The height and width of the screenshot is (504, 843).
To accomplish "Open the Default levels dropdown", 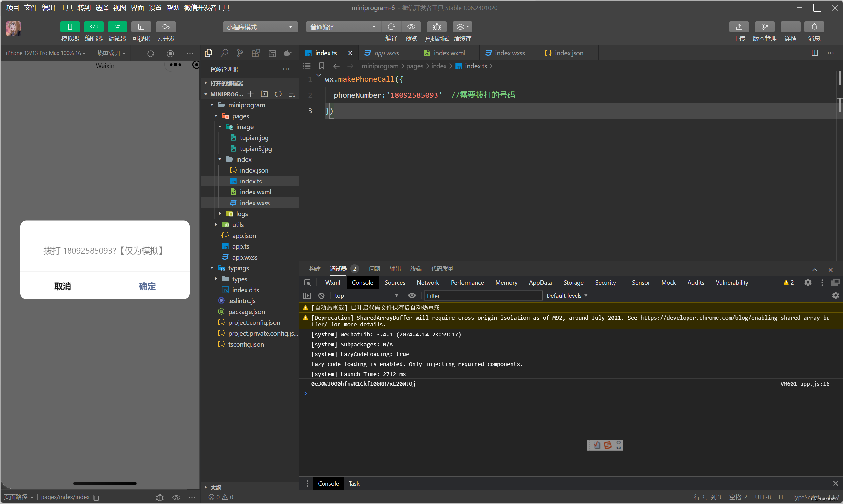I will click(x=567, y=295).
